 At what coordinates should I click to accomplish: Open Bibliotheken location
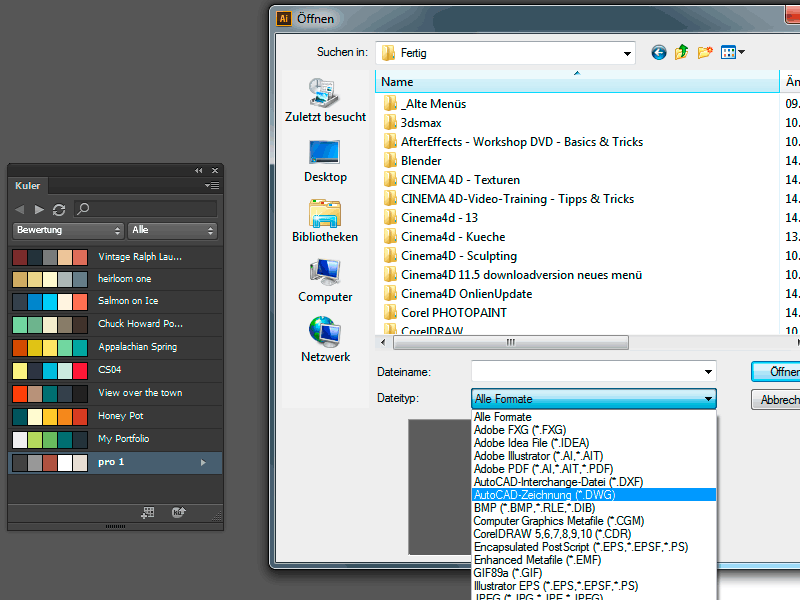[x=325, y=220]
